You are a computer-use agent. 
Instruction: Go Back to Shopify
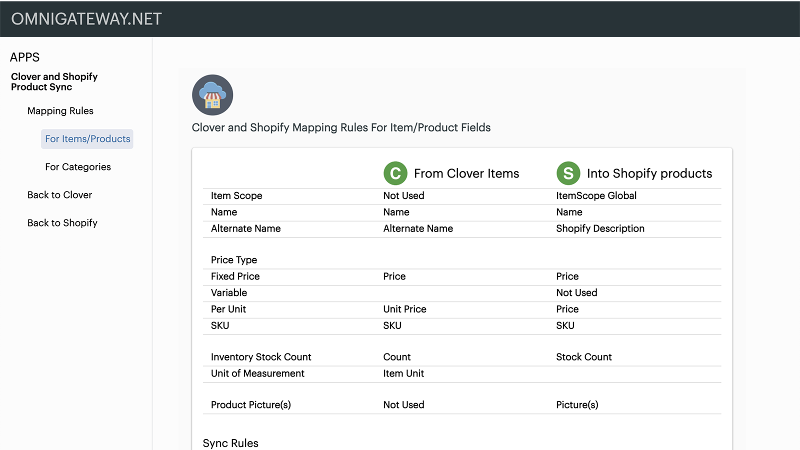[62, 223]
